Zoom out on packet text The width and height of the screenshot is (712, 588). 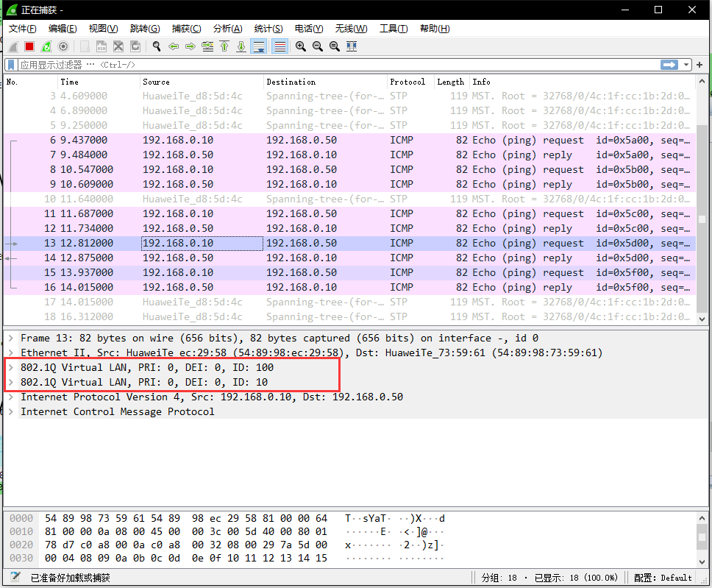pyautogui.click(x=318, y=46)
